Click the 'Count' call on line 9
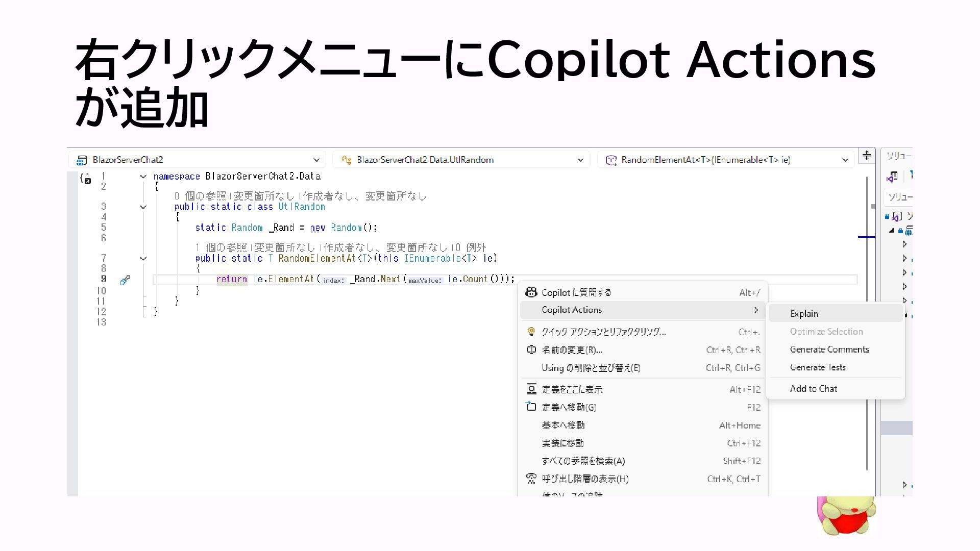The width and height of the screenshot is (980, 551). tap(475, 279)
